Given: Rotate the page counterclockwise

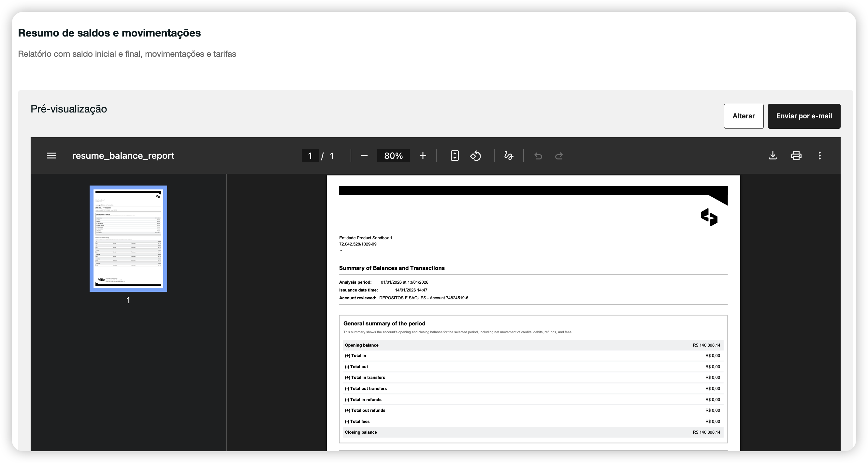Looking at the screenshot, I should (476, 156).
